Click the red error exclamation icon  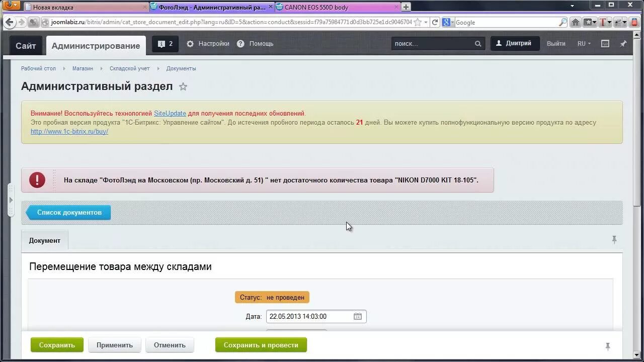[x=37, y=180]
